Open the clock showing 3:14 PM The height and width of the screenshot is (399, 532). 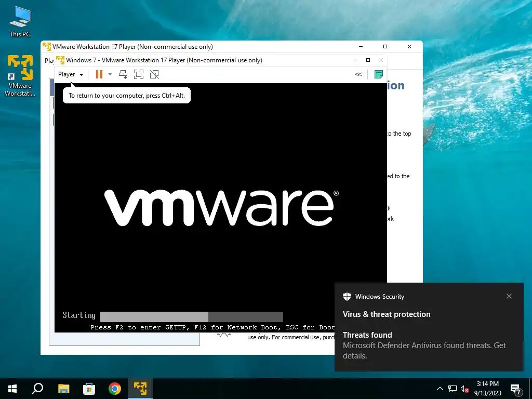pyautogui.click(x=487, y=389)
